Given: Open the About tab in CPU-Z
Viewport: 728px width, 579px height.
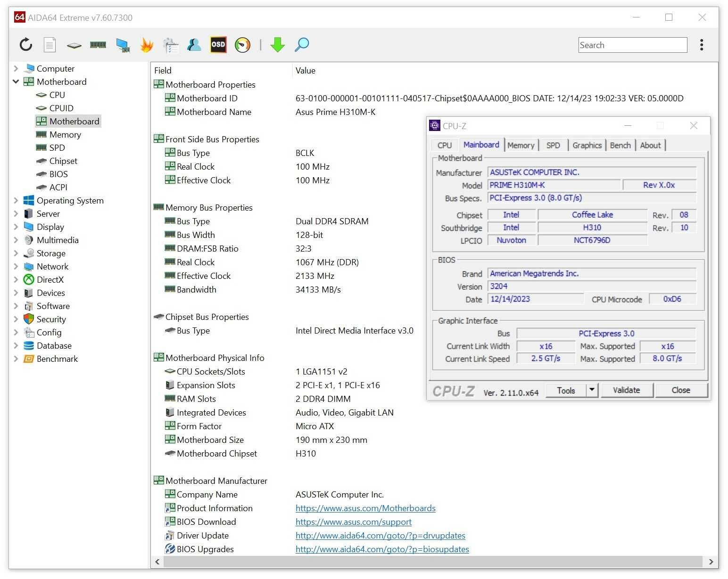Looking at the screenshot, I should [x=650, y=145].
